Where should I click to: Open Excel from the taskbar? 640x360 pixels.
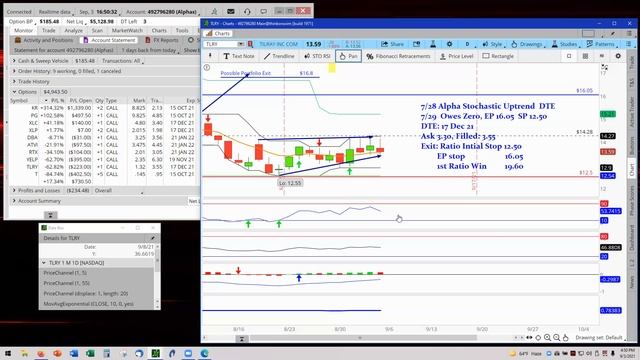click(90, 353)
